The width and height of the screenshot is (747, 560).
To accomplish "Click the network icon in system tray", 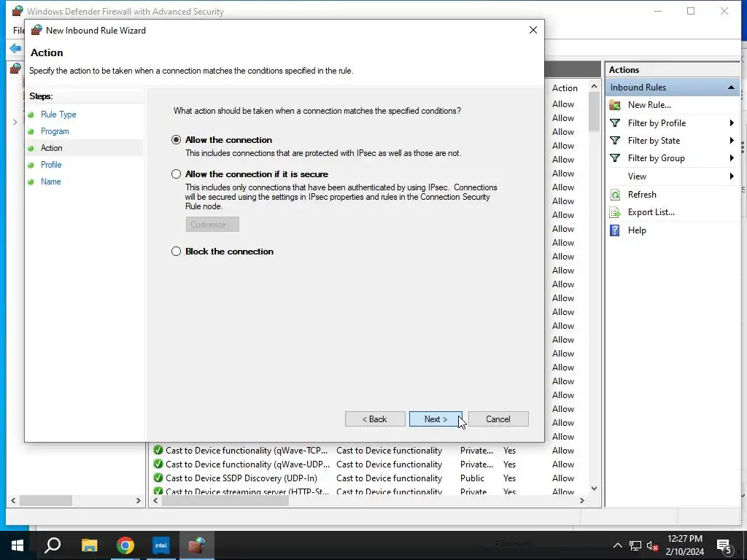I will pyautogui.click(x=635, y=545).
